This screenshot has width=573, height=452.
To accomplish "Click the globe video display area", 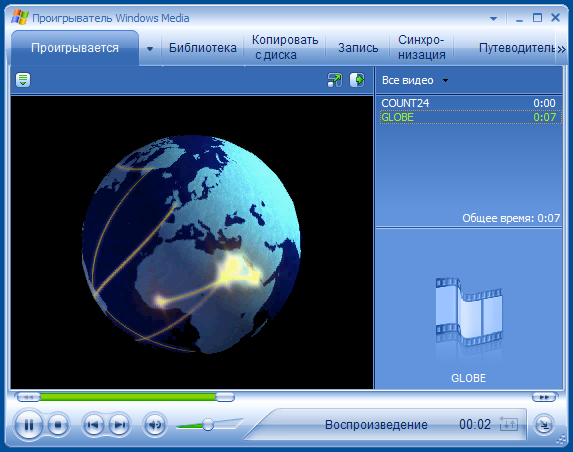I will (192, 242).
